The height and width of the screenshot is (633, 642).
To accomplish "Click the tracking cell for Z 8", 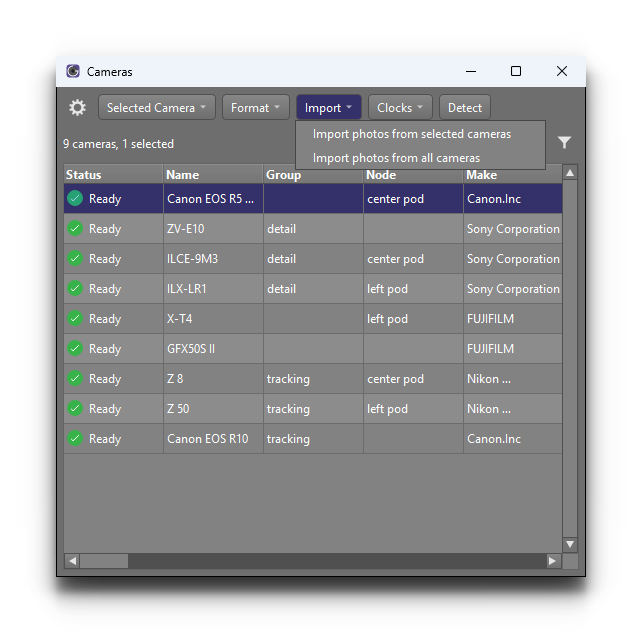I will (313, 378).
